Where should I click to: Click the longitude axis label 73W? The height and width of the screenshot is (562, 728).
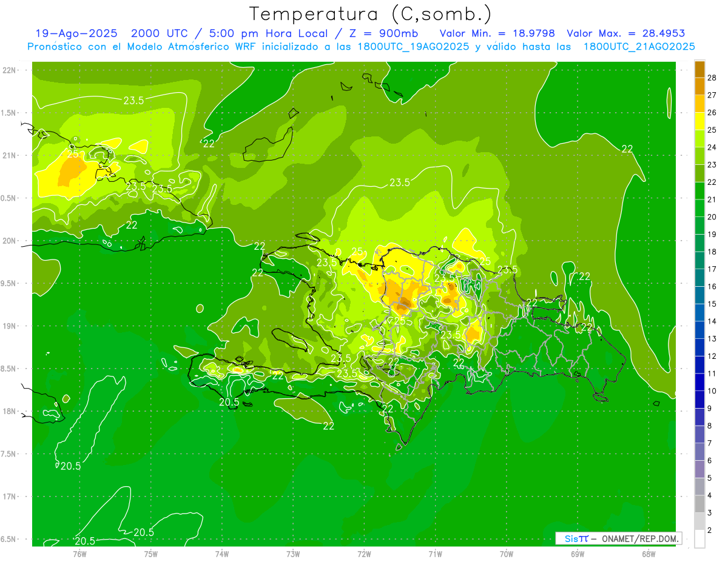[293, 554]
